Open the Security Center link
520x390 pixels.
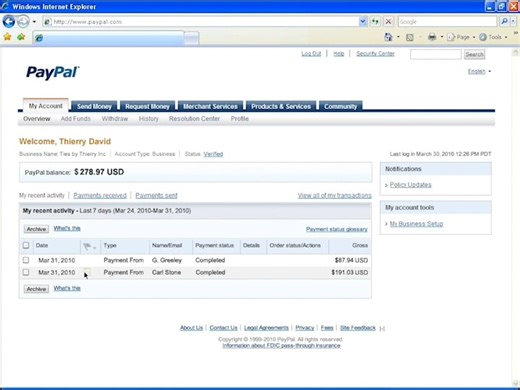coord(375,54)
